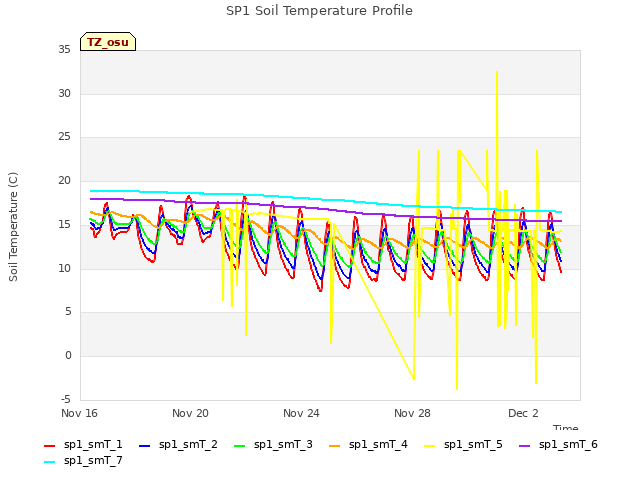Click the 30 y-axis tick label

click(64, 93)
